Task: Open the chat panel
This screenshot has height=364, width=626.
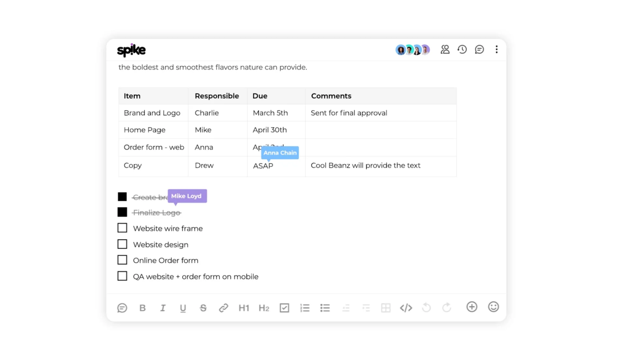Action: (479, 49)
